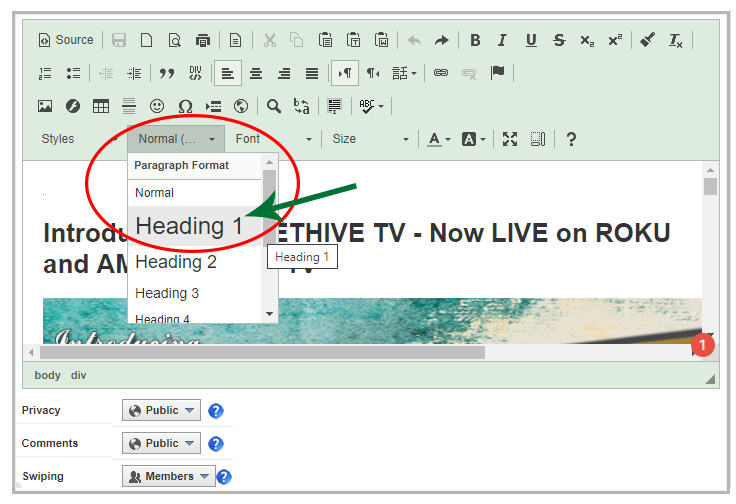Screen dimensions: 736x504
Task: Open the Spell Check dropdown
Action: pyautogui.click(x=371, y=106)
